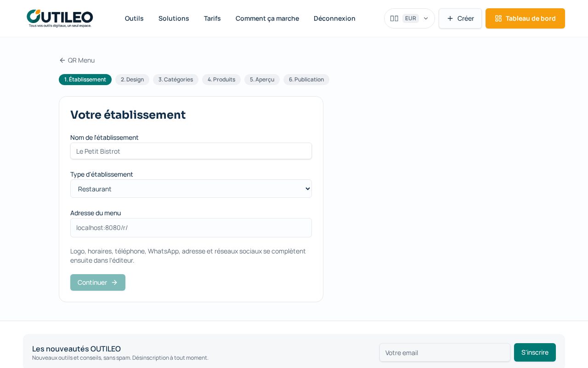Image resolution: width=588 pixels, height=368 pixels.
Task: Switch to step 3. Catégories
Action: 175,80
